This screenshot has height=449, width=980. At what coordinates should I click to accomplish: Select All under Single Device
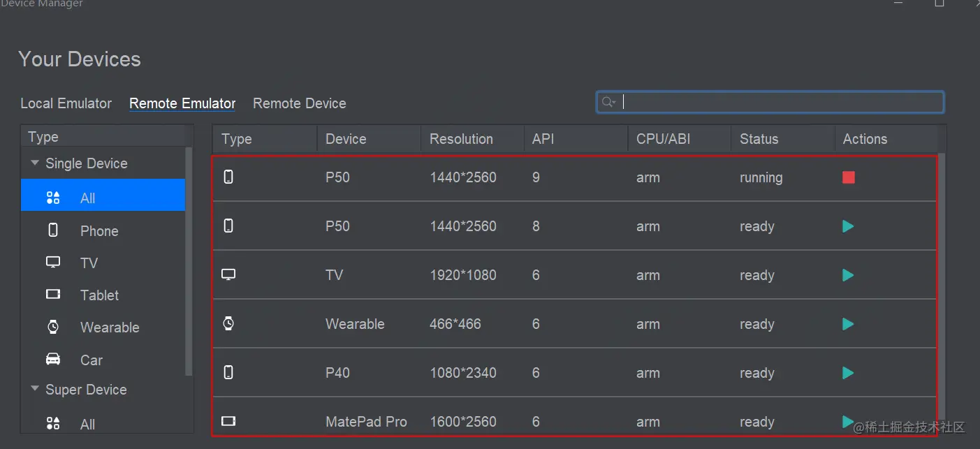point(103,195)
